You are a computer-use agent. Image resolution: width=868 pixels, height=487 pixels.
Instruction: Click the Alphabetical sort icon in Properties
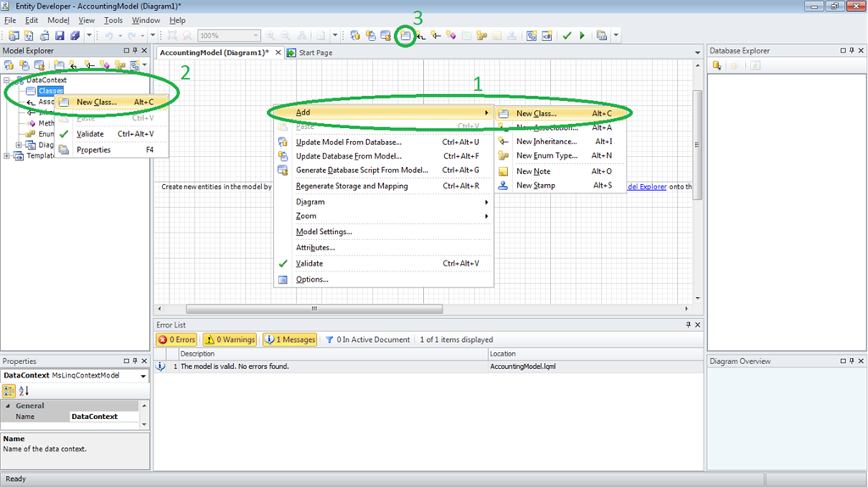(24, 390)
